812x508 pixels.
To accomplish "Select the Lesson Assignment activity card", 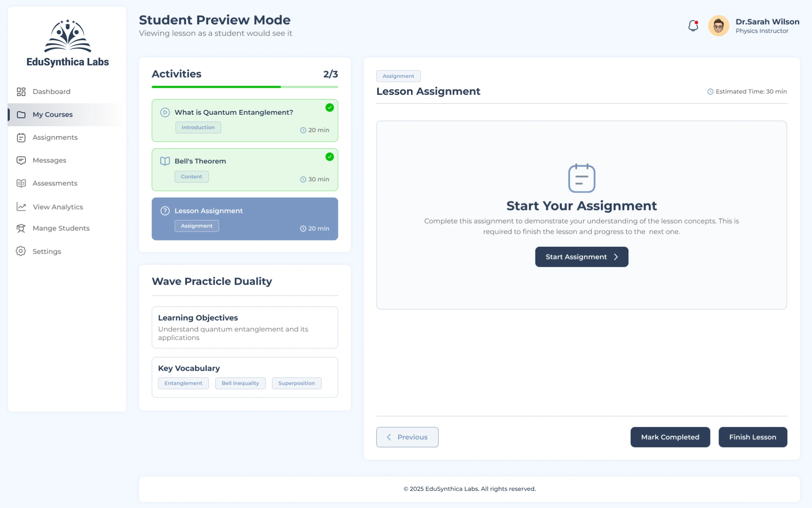I will pyautogui.click(x=244, y=219).
